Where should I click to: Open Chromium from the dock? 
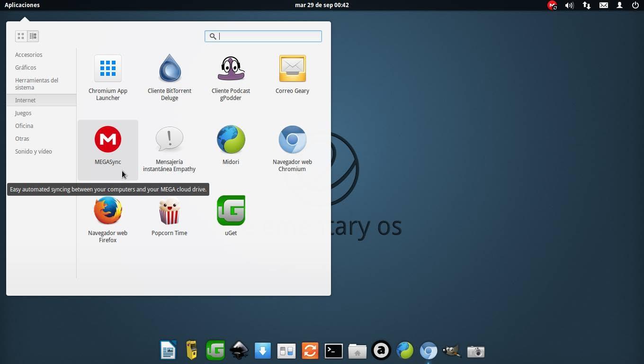click(x=429, y=351)
